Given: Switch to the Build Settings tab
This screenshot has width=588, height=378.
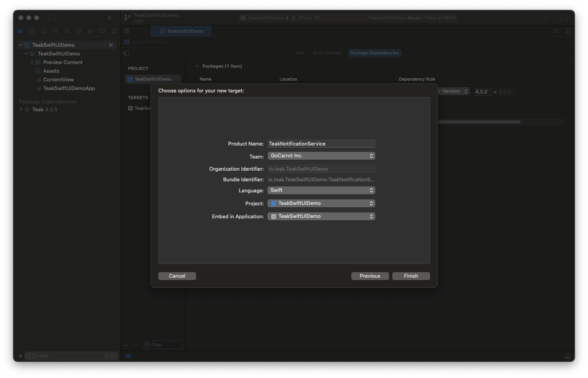Looking at the screenshot, I should tap(327, 53).
